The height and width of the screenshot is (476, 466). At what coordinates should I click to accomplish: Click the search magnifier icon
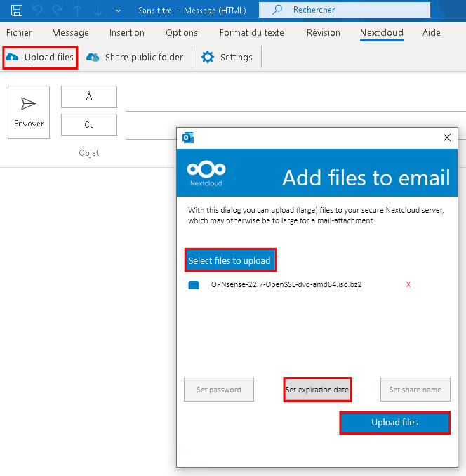point(277,10)
